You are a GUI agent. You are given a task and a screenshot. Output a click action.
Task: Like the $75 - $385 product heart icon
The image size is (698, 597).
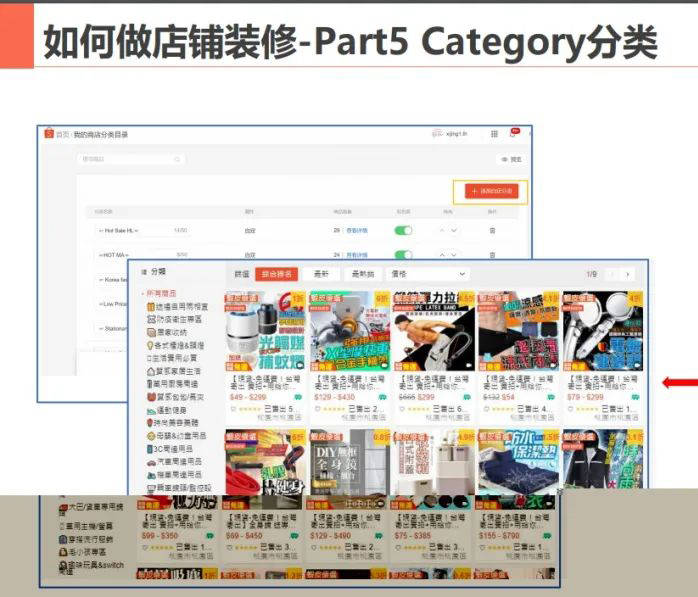click(398, 547)
